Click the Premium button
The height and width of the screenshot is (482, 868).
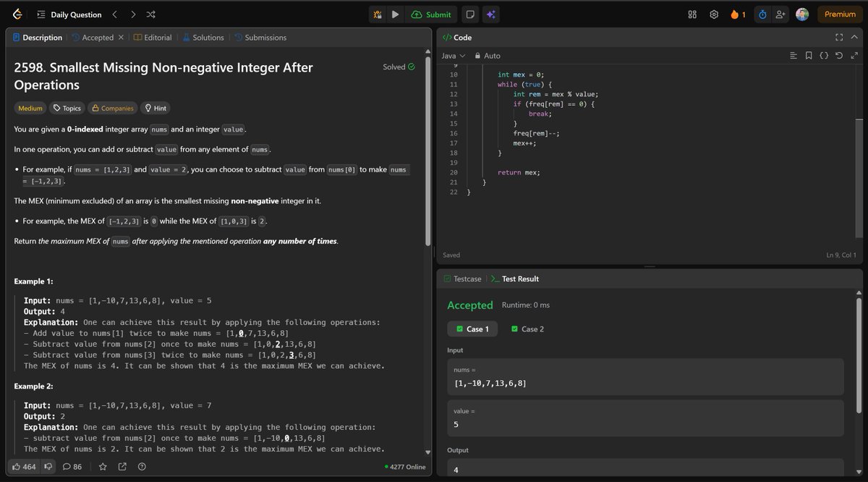840,14
